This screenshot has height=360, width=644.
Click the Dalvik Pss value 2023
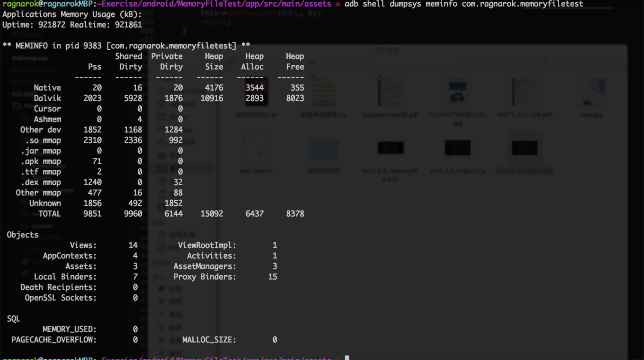(92, 98)
